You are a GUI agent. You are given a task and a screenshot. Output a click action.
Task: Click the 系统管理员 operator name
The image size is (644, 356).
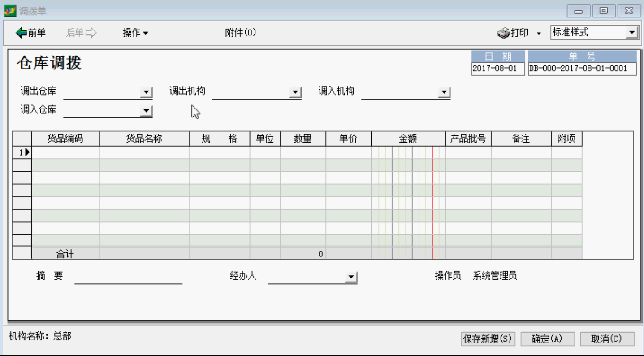point(495,276)
